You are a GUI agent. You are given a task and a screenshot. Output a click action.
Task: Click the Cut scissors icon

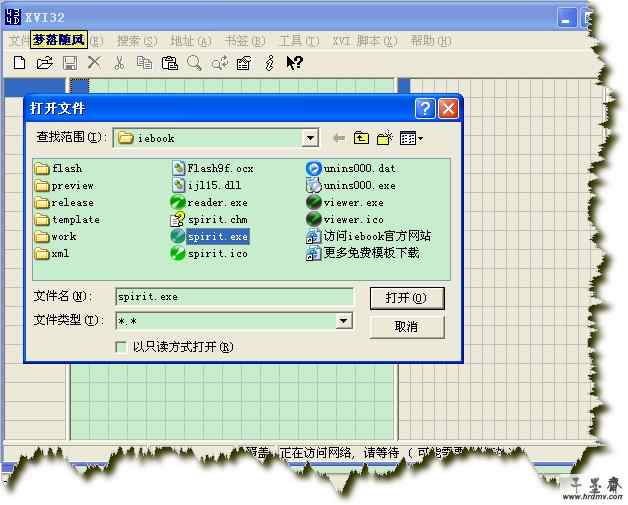119,63
